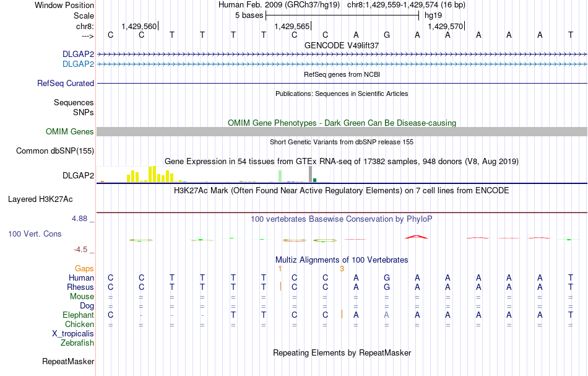Select the Rhesus species row label
Viewport: 588px width, 376px height.
point(80,287)
